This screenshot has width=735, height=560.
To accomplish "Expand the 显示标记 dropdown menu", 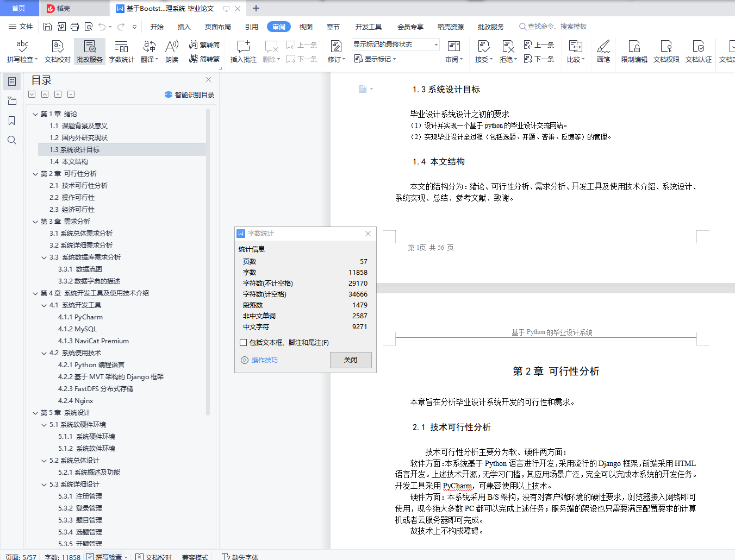I will tap(375, 59).
